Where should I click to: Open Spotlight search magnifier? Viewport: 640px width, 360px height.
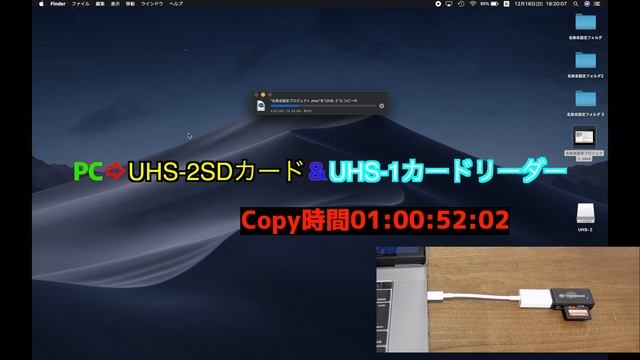click(576, 4)
